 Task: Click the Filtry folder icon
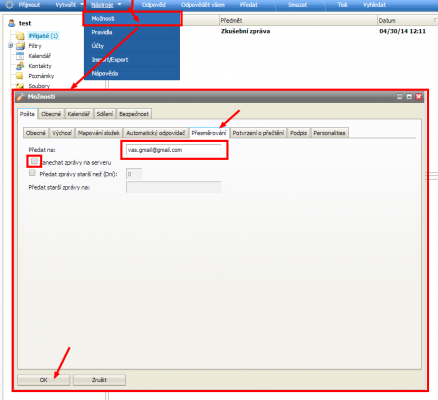(x=20, y=46)
